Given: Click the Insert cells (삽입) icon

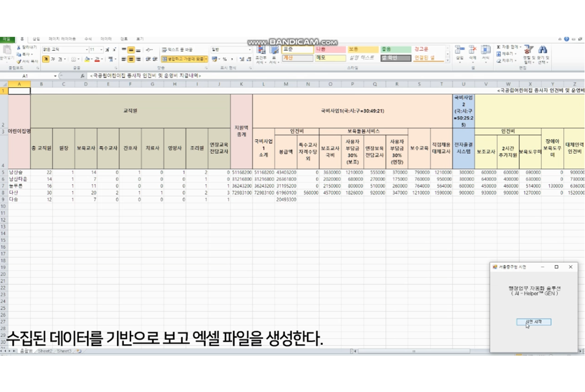Looking at the screenshot, I should (x=459, y=52).
